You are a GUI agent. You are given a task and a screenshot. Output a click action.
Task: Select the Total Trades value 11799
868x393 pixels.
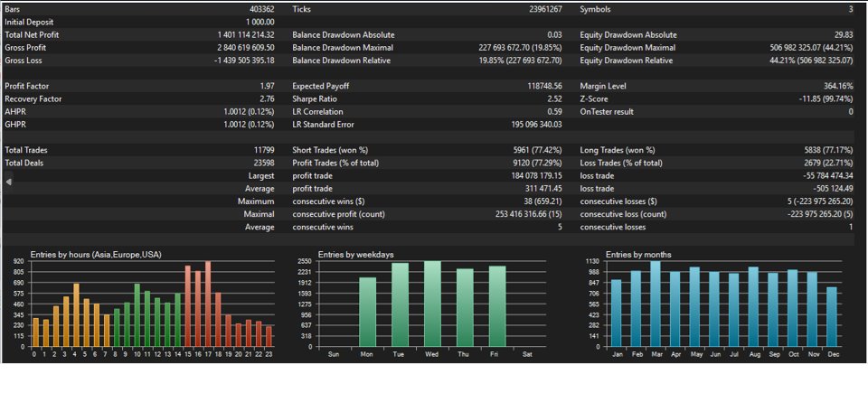click(264, 150)
